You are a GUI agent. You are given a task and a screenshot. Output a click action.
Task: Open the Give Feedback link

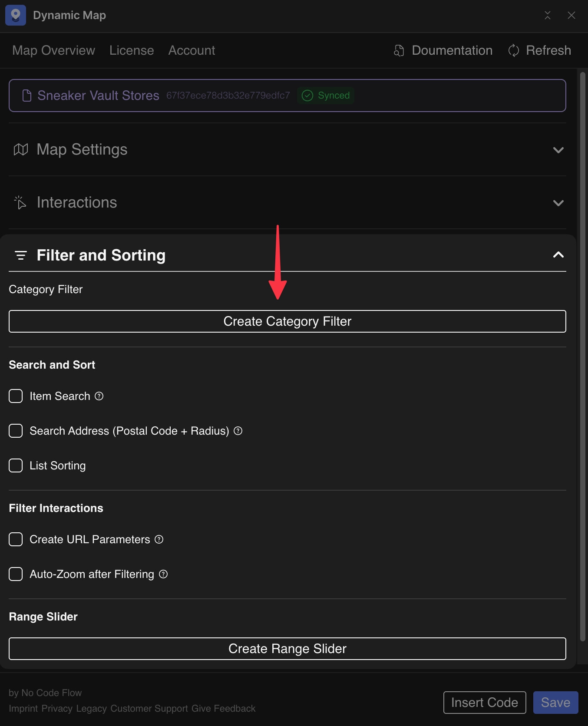224,709
